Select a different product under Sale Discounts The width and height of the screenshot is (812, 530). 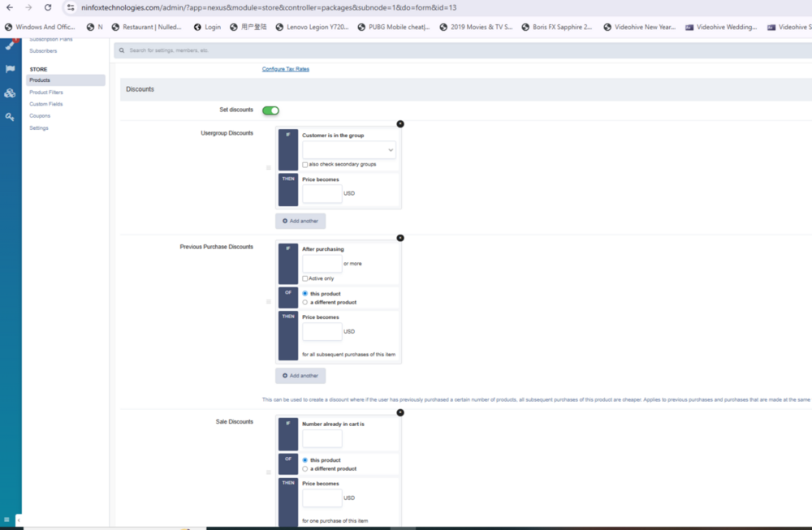click(305, 469)
